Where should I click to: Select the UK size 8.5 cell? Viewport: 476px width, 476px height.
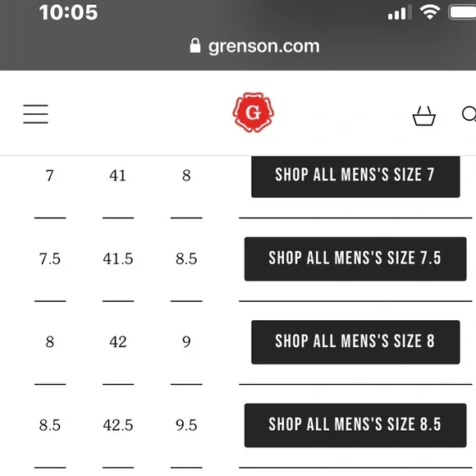[x=50, y=425]
